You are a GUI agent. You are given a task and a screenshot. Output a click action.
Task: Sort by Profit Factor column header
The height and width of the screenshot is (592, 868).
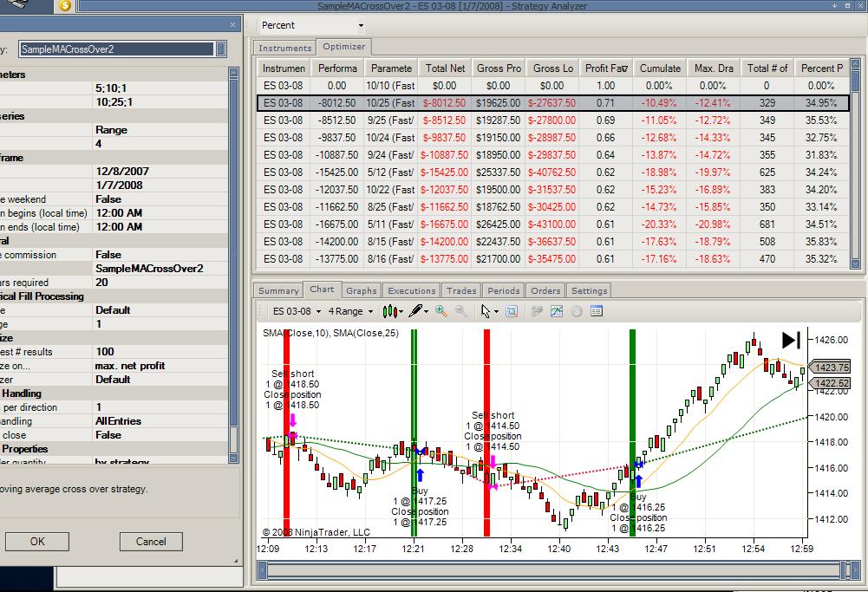[x=606, y=68]
